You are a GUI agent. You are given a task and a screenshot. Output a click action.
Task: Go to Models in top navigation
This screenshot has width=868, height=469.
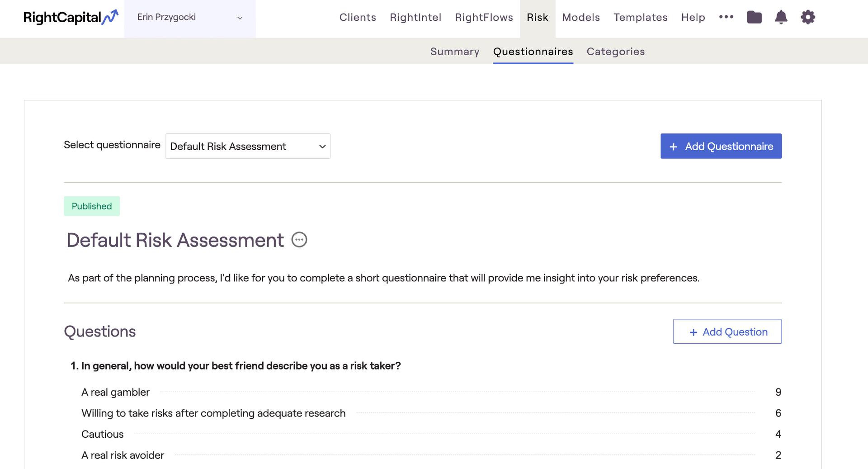pos(581,17)
